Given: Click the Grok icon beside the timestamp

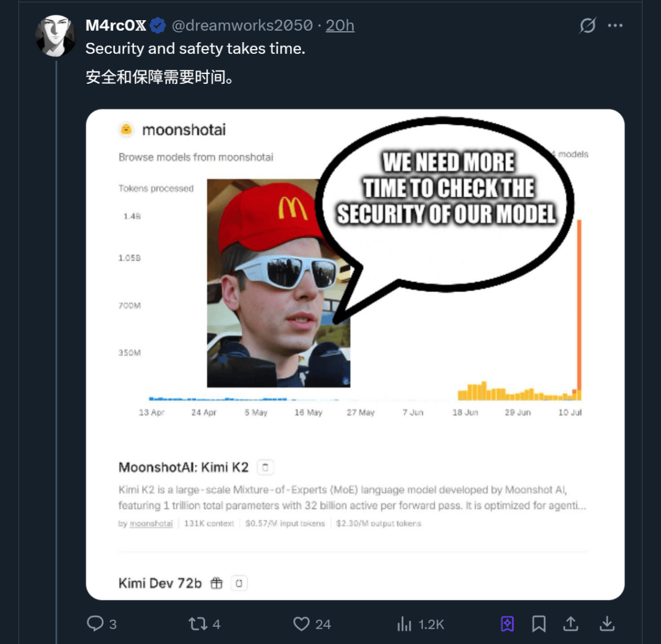Looking at the screenshot, I should [x=588, y=26].
